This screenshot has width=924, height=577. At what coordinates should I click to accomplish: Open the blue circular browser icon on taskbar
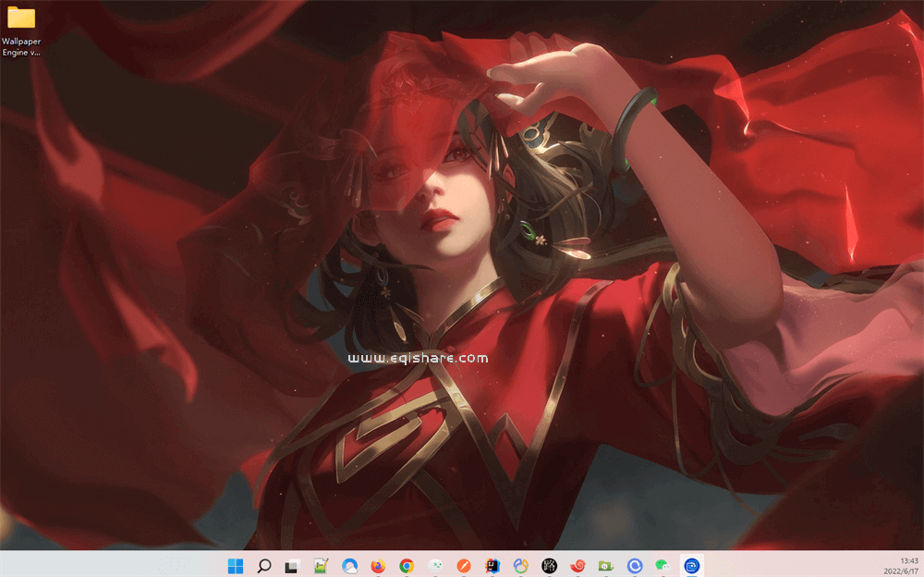click(x=633, y=564)
